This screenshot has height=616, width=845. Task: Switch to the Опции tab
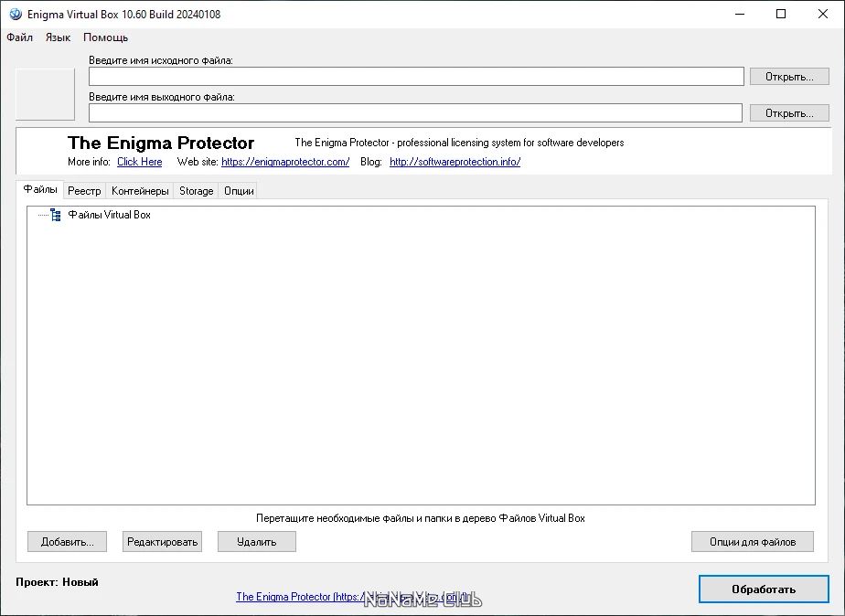tap(239, 191)
